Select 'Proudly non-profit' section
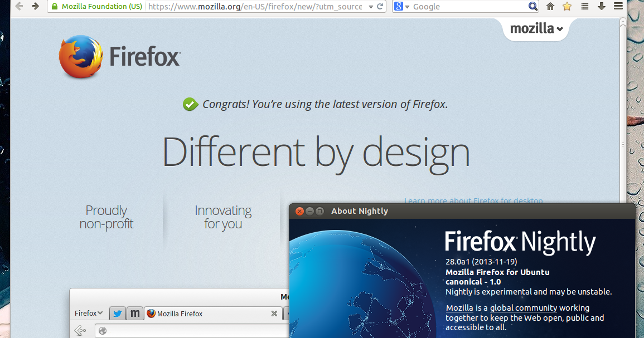This screenshot has width=644, height=338. coord(106,217)
